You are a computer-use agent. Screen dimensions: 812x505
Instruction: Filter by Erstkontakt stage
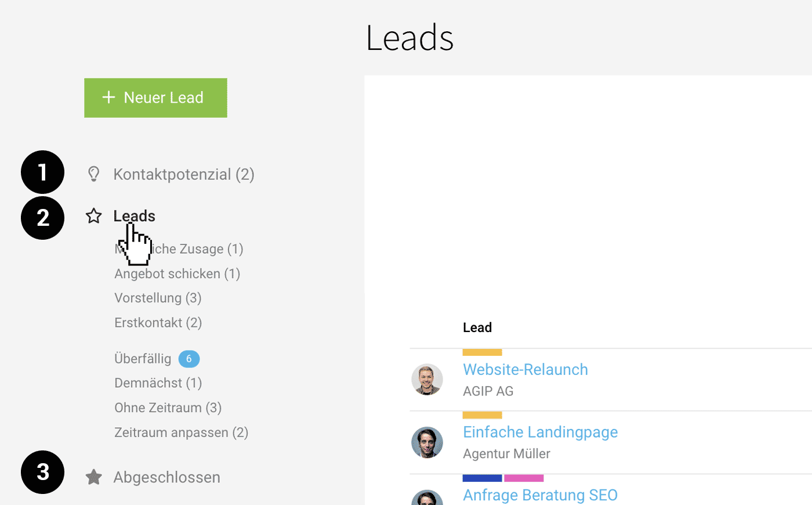coord(158,322)
